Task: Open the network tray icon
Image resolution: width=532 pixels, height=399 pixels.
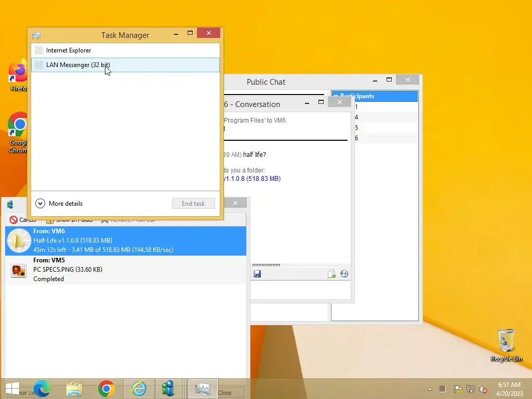Action: tap(471, 389)
